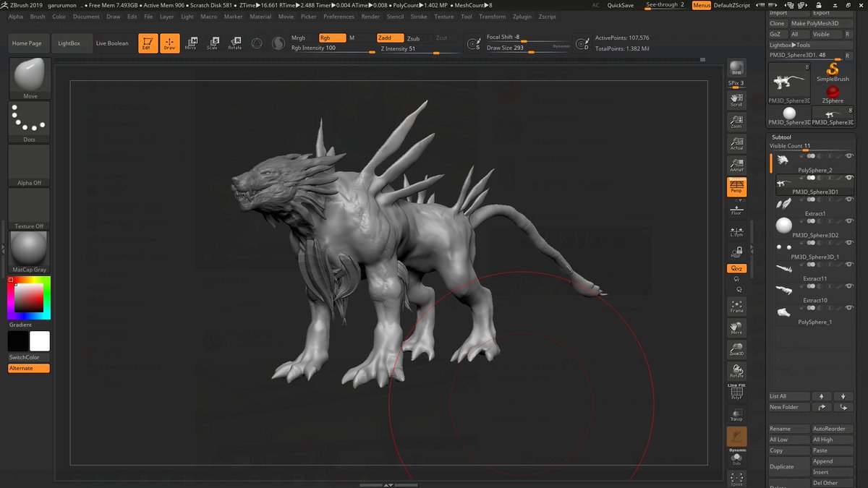Click the QuickSave button
Image resolution: width=868 pixels, height=488 pixels.
pyautogui.click(x=621, y=5)
